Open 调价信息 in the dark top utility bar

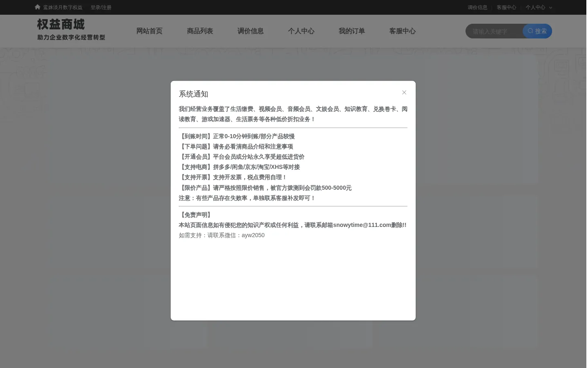(x=477, y=7)
